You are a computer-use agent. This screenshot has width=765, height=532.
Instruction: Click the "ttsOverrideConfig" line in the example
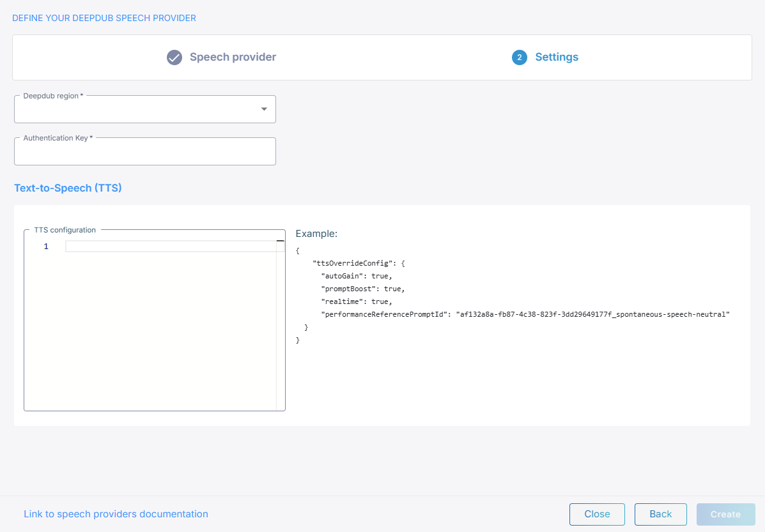pos(359,263)
